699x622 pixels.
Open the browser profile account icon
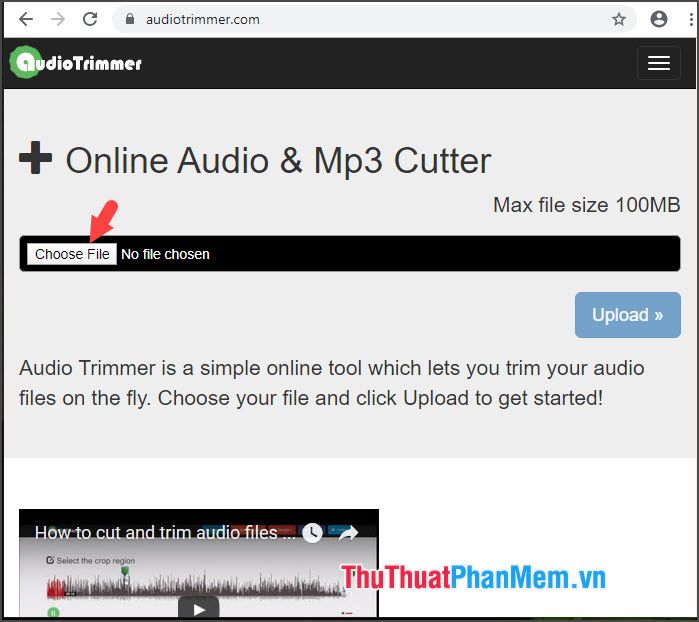[658, 19]
